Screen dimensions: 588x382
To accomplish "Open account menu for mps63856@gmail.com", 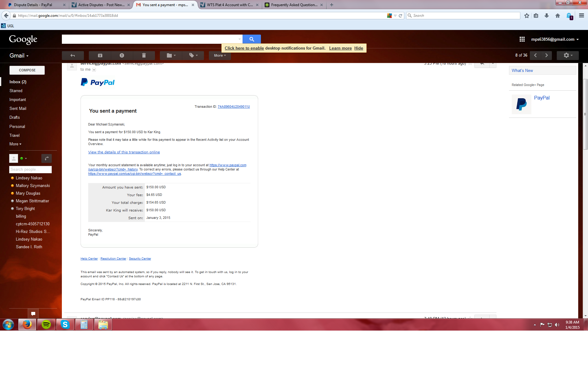I will pyautogui.click(x=555, y=39).
